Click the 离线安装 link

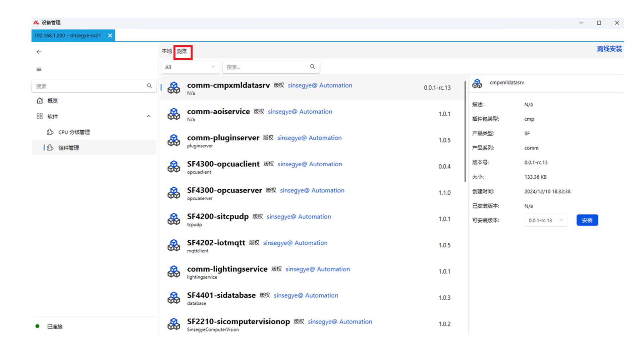pos(609,49)
